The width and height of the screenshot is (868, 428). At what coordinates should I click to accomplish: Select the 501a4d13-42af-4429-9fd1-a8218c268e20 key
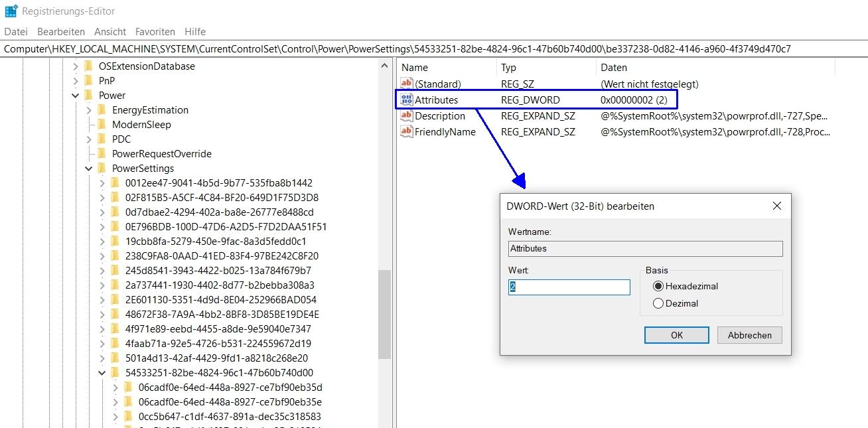pos(216,358)
